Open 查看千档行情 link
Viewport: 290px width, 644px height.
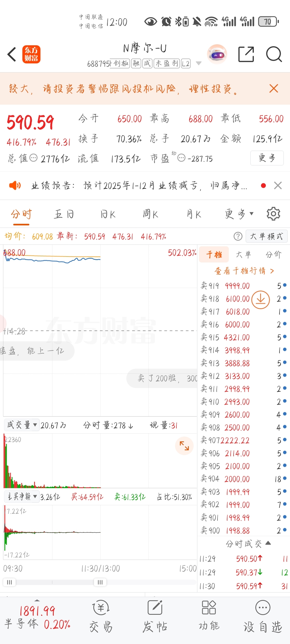(244, 271)
